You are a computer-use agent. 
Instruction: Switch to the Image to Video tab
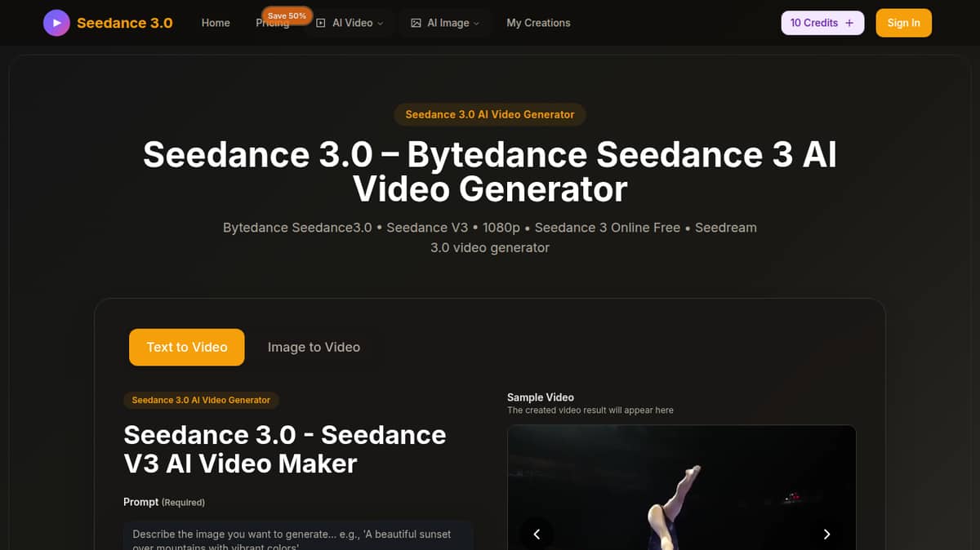pyautogui.click(x=314, y=347)
